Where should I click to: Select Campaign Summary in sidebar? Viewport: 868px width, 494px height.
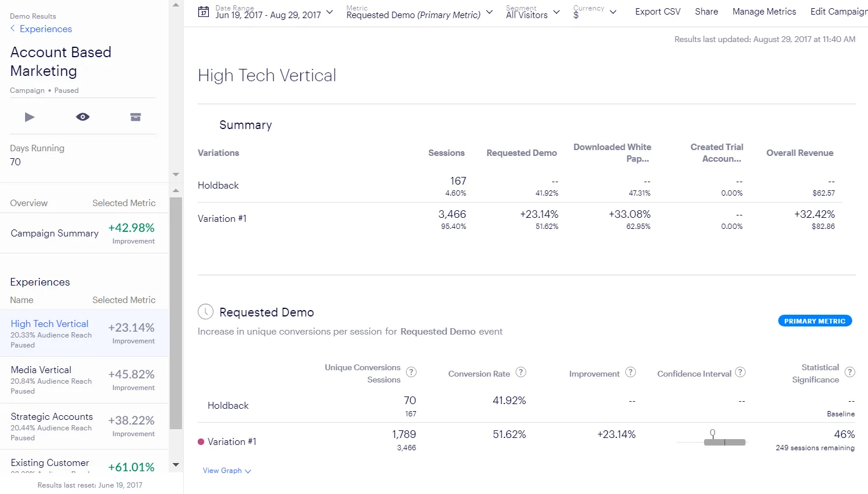click(x=84, y=233)
